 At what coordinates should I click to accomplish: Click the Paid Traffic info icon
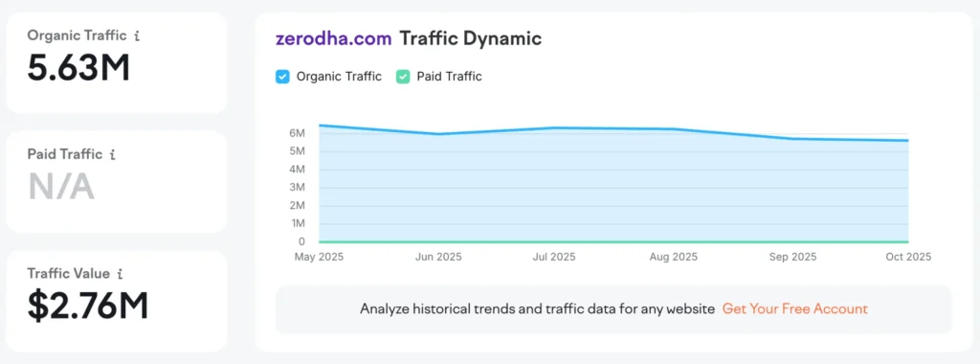pyautogui.click(x=112, y=154)
